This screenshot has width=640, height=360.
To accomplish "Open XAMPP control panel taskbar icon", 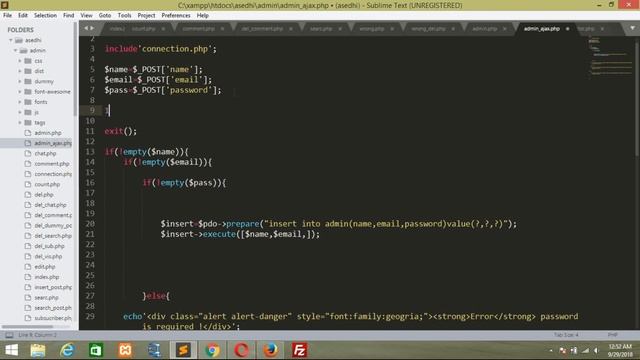I will click(x=125, y=350).
